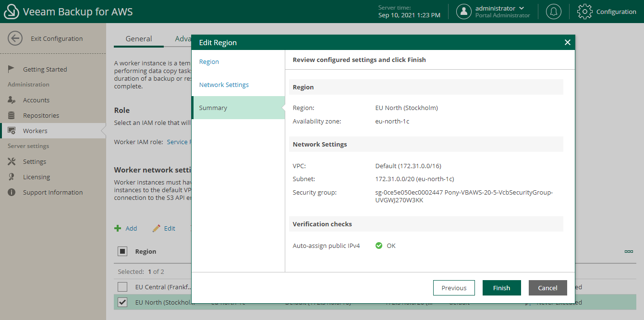Uncheck the EU North (Stockholm) row checkbox
This screenshot has width=644, height=320.
[122, 302]
